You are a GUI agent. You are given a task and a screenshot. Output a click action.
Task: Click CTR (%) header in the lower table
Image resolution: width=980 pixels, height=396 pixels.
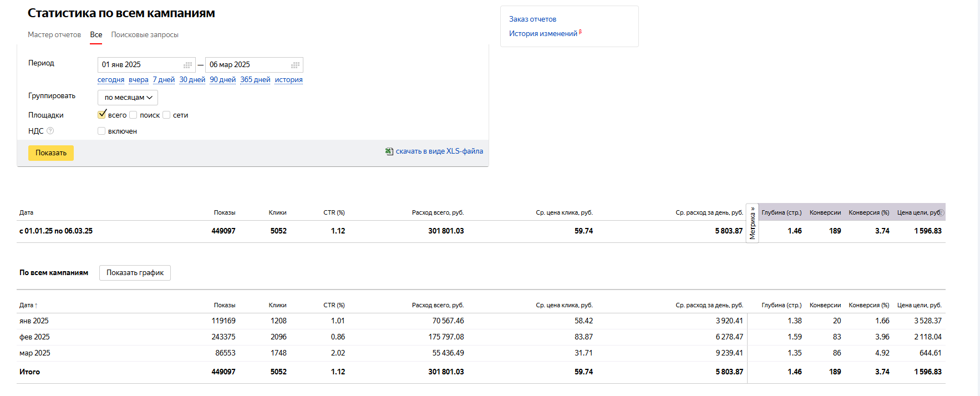334,305
